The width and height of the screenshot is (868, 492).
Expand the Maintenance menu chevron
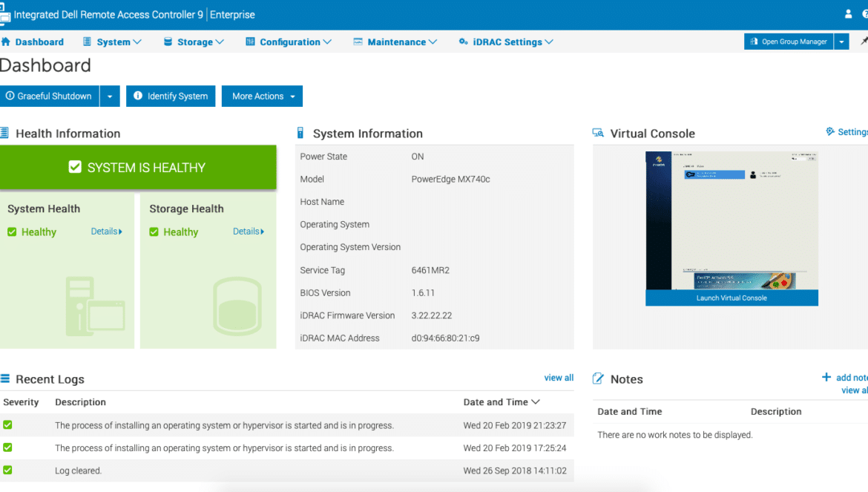[433, 42]
